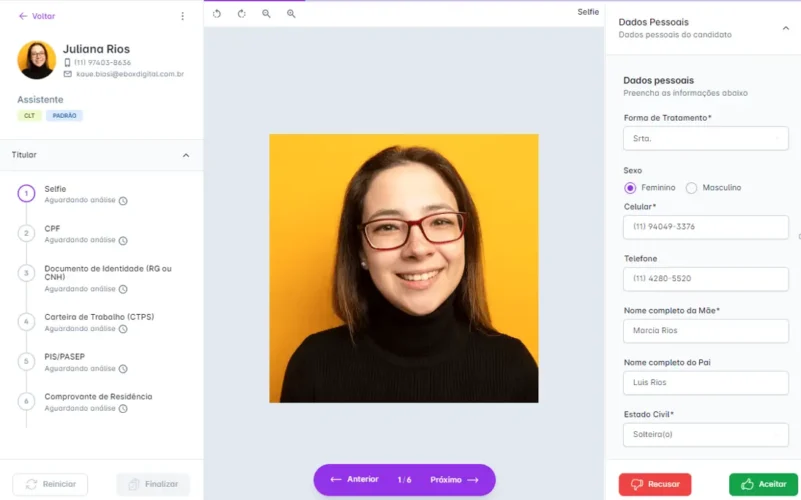Open the Comprovante de Residência step
Image resolution: width=801 pixels, height=500 pixels.
(98, 397)
